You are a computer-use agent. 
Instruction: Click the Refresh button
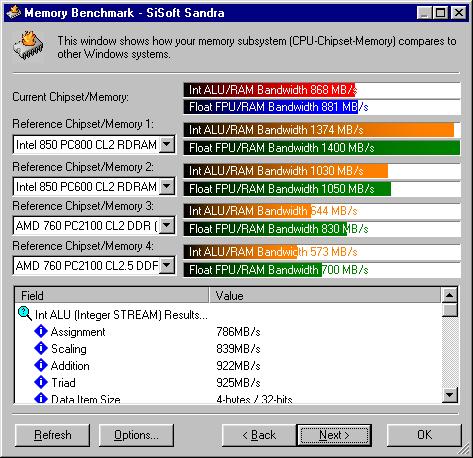click(52, 435)
